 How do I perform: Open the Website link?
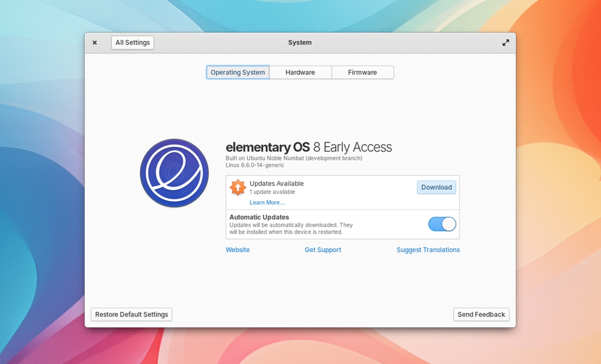238,250
